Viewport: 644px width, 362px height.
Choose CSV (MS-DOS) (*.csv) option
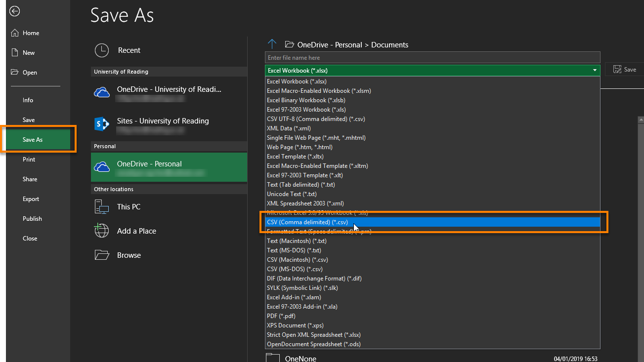click(x=432, y=269)
